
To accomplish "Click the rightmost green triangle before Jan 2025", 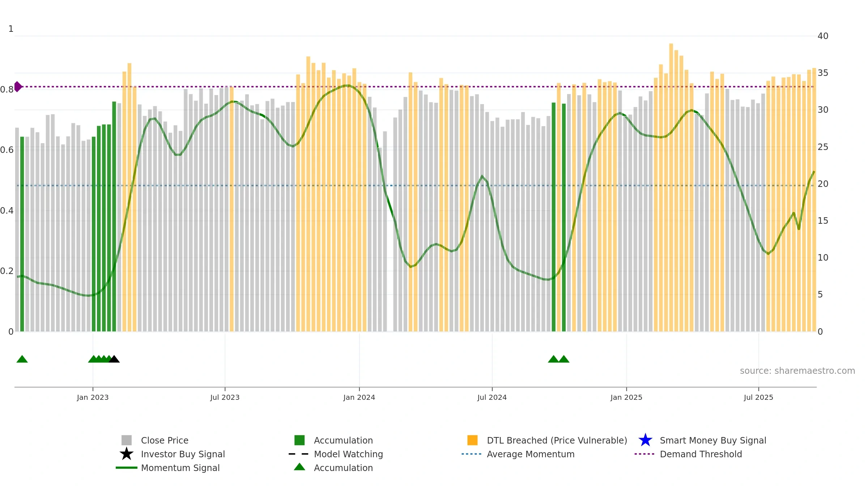I will coord(564,359).
